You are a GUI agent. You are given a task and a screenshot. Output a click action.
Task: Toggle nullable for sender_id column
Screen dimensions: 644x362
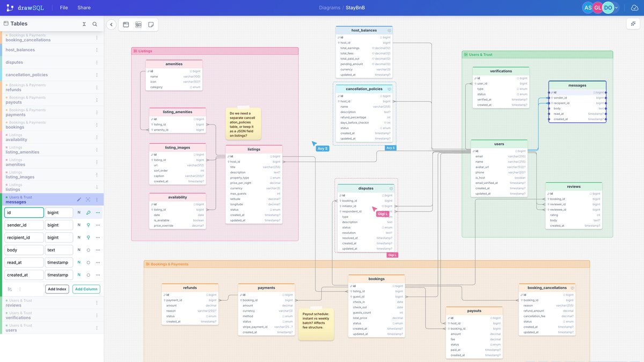coord(79,225)
